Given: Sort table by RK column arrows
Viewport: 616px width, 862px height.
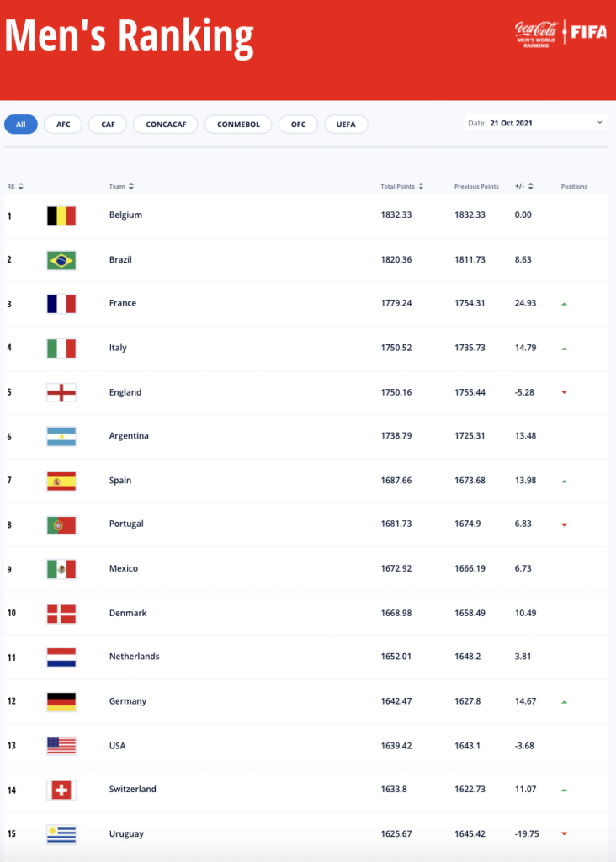Looking at the screenshot, I should (21, 186).
